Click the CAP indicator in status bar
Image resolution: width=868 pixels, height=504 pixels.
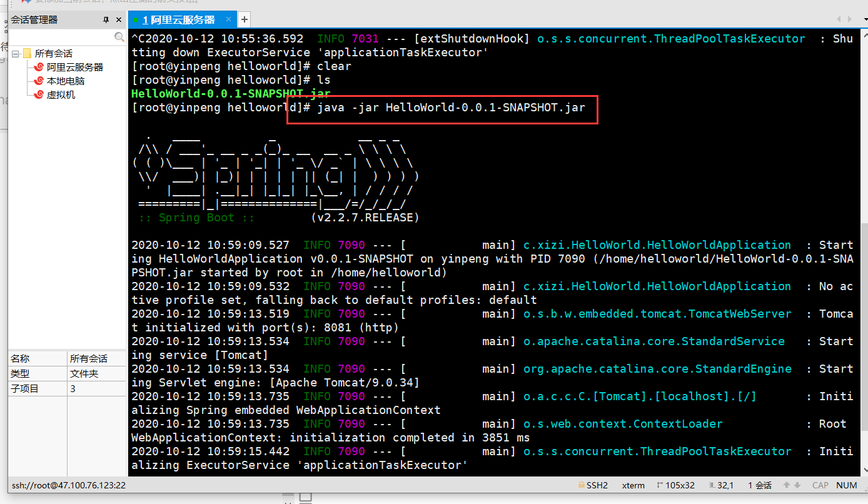point(820,485)
